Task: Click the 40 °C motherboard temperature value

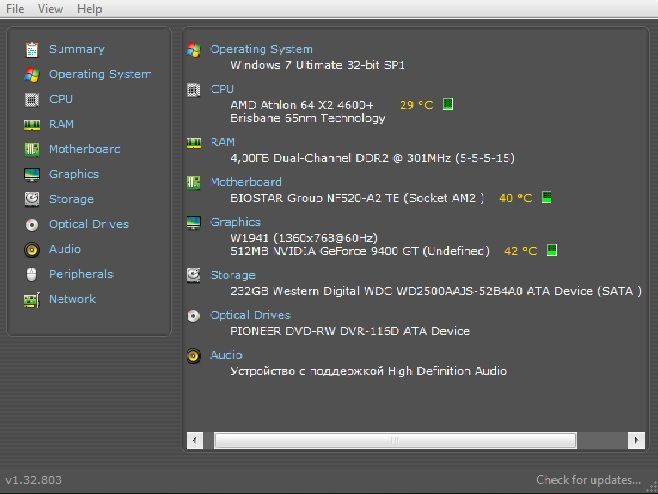Action: (516, 198)
